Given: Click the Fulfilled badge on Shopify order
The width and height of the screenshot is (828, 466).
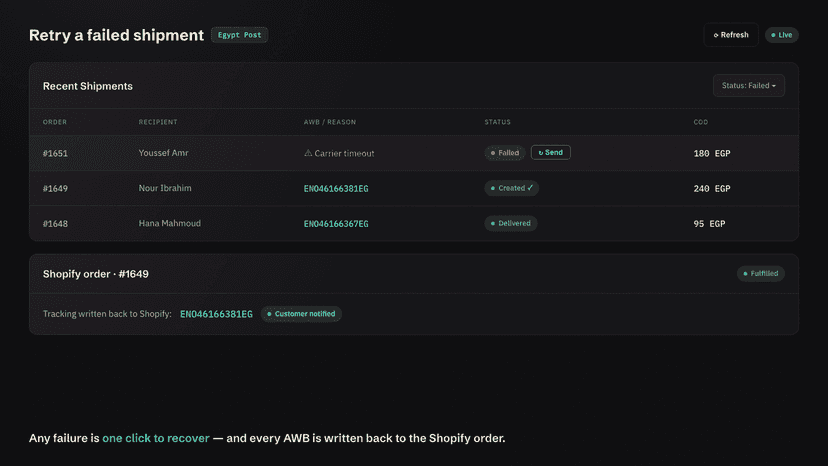Looking at the screenshot, I should pos(761,274).
